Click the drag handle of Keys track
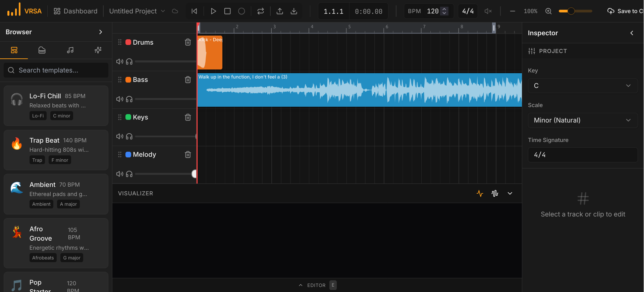Screen dimensions: 644x292 tap(120, 117)
